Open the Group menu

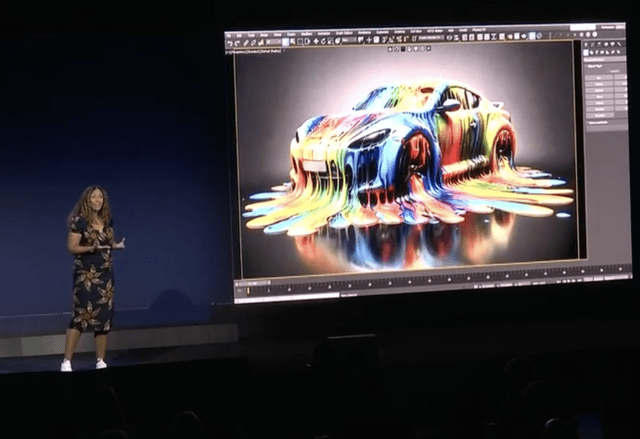(264, 34)
